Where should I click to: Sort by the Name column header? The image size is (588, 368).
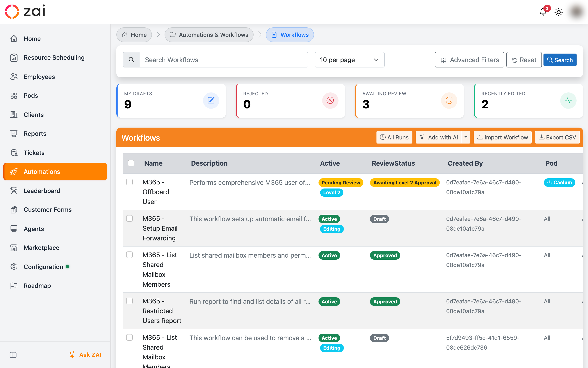153,163
